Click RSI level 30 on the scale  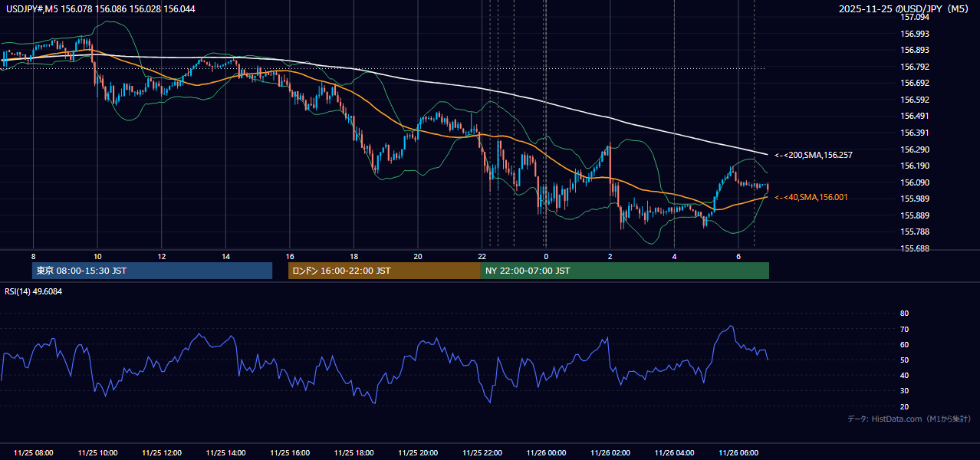(x=904, y=390)
